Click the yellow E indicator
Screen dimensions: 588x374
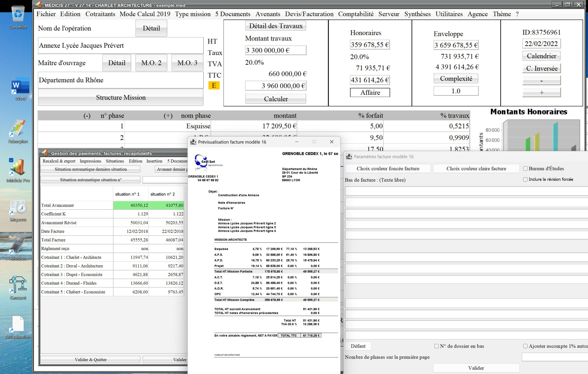[x=214, y=85]
